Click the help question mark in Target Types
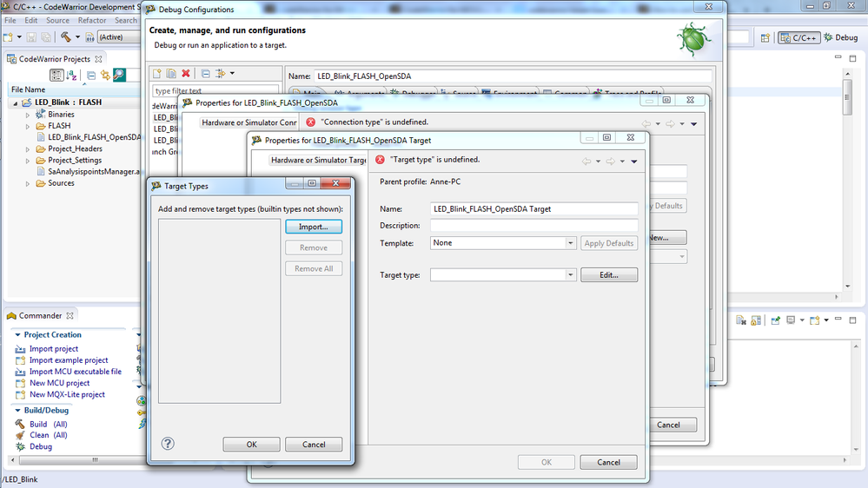 tap(168, 444)
